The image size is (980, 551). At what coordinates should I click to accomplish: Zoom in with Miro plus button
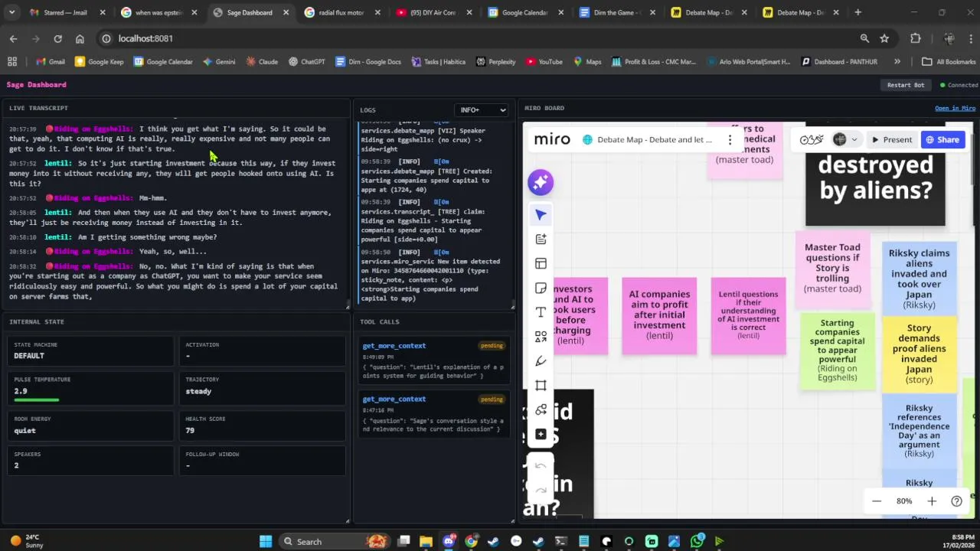point(932,501)
